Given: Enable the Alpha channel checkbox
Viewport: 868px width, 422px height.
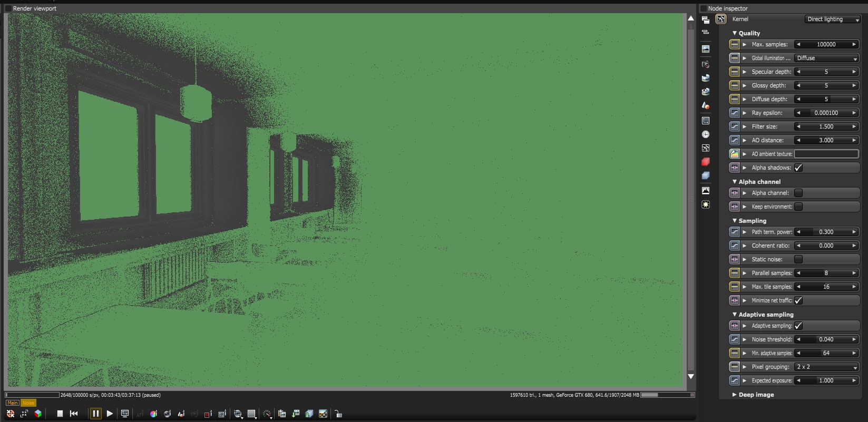Looking at the screenshot, I should (x=798, y=193).
